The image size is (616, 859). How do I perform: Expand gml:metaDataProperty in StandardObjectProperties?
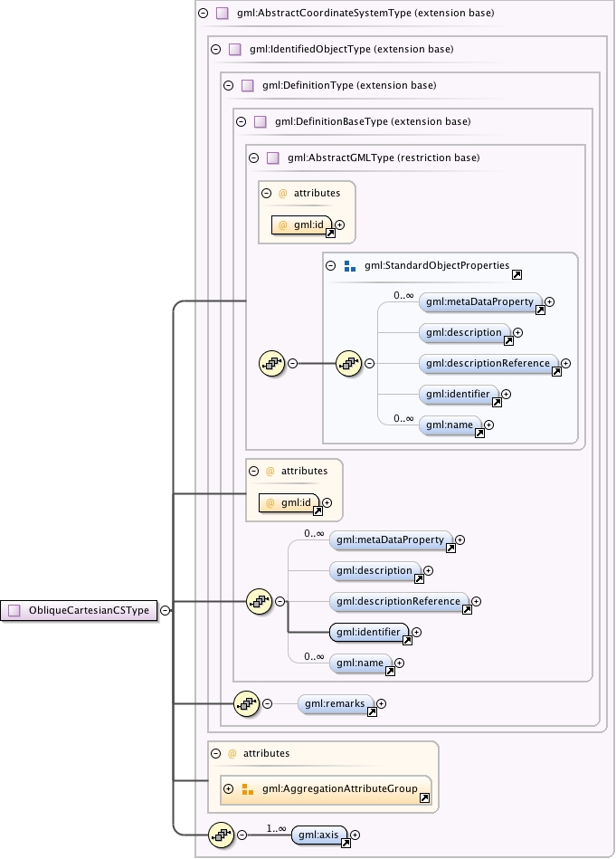coord(549,301)
